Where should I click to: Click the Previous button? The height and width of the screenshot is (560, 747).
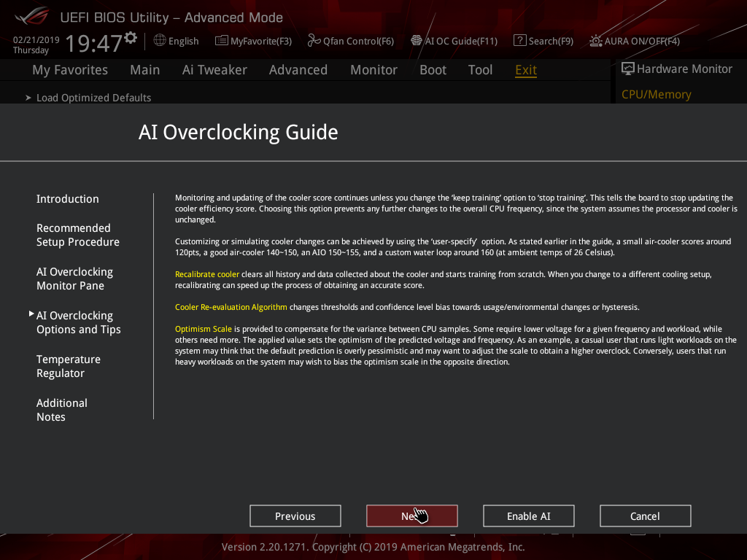pos(295,516)
